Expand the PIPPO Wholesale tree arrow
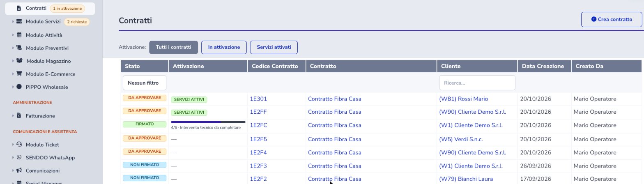Screen dimensions: 644x184 tap(13, 87)
